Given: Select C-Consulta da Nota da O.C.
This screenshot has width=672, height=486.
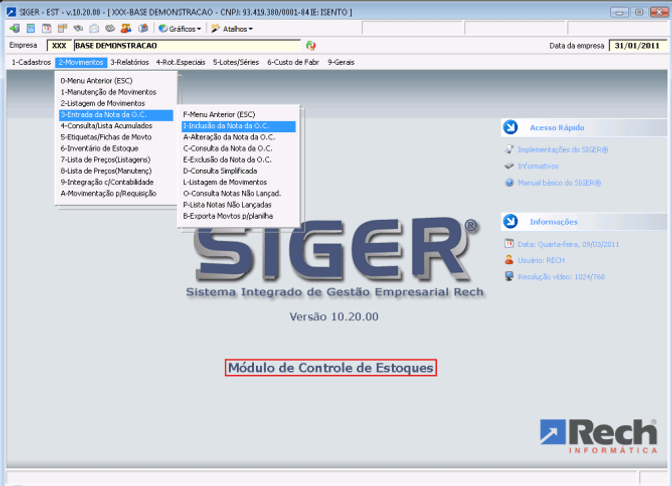Looking at the screenshot, I should pyautogui.click(x=238, y=148).
